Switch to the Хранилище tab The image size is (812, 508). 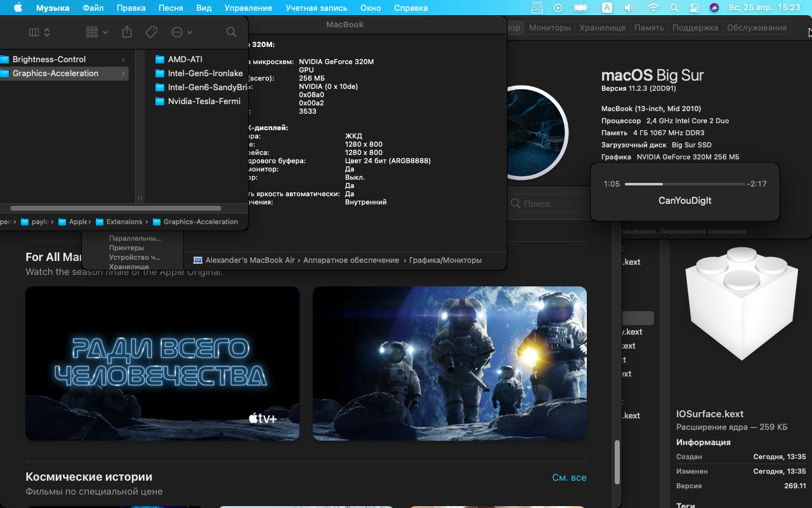pos(603,27)
